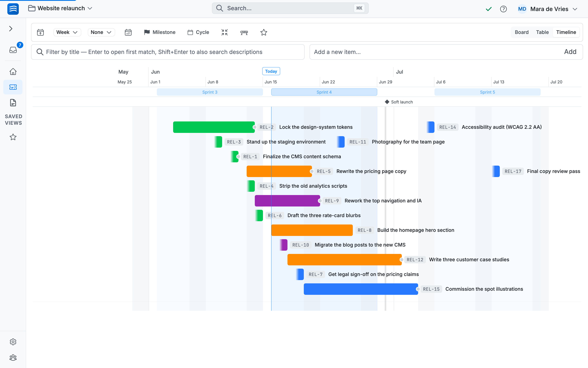Screen dimensions: 588x368
Task: Open the help question mark icon
Action: click(x=503, y=9)
